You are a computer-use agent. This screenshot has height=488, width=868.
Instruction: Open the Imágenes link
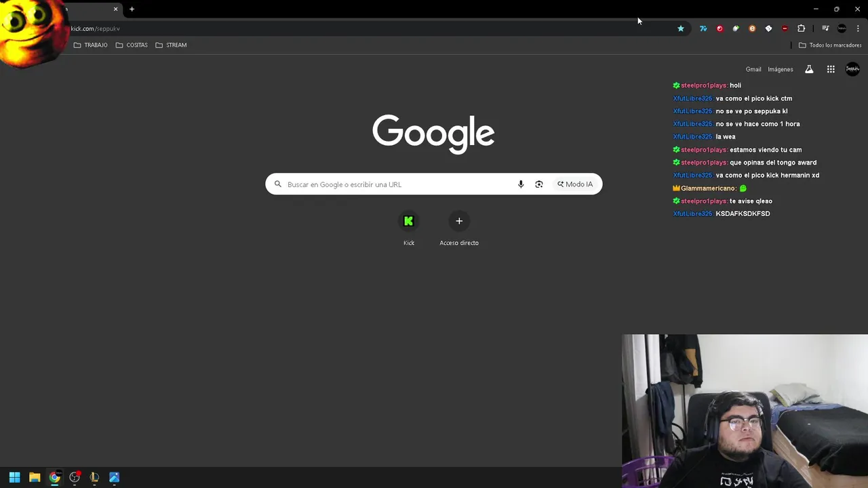(x=781, y=69)
